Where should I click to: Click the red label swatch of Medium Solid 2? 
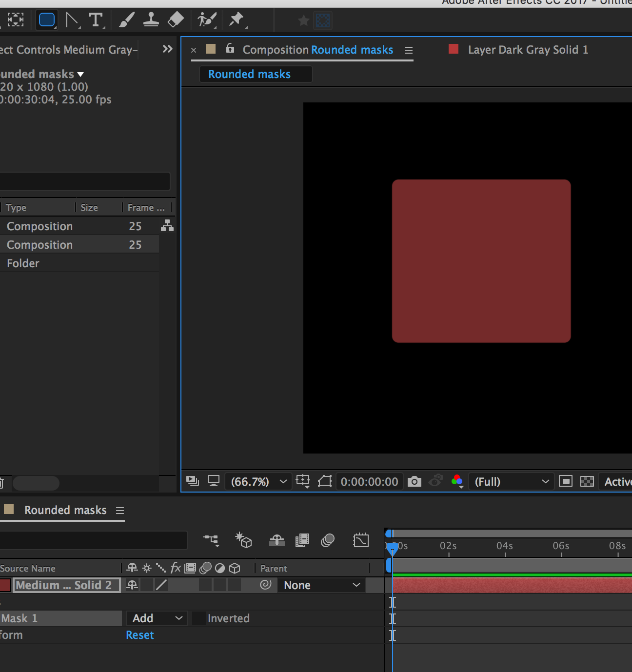5,585
